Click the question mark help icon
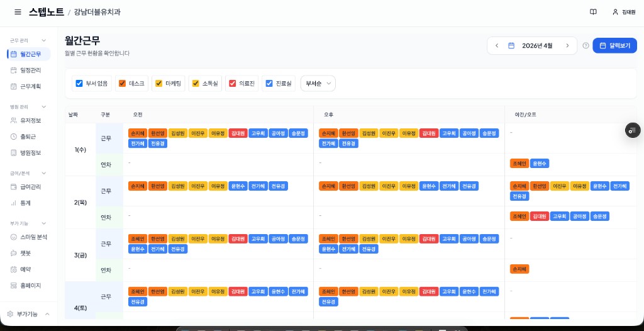644x331 pixels. pyautogui.click(x=586, y=46)
